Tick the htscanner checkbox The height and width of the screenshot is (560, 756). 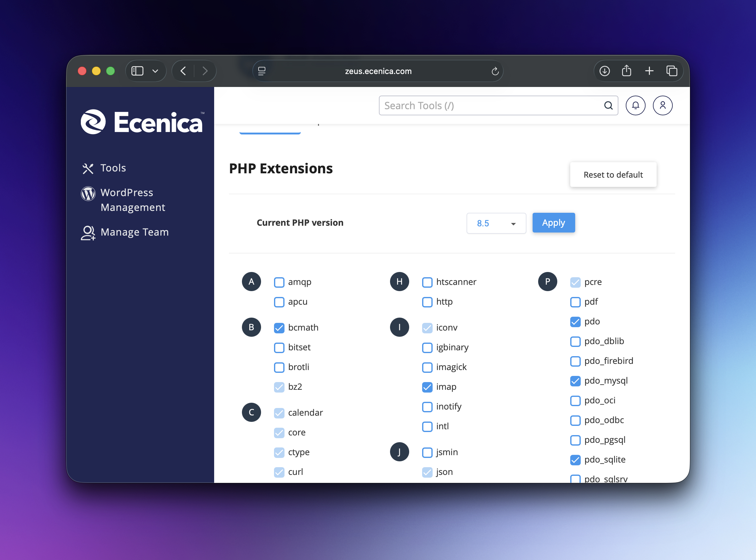coord(427,282)
